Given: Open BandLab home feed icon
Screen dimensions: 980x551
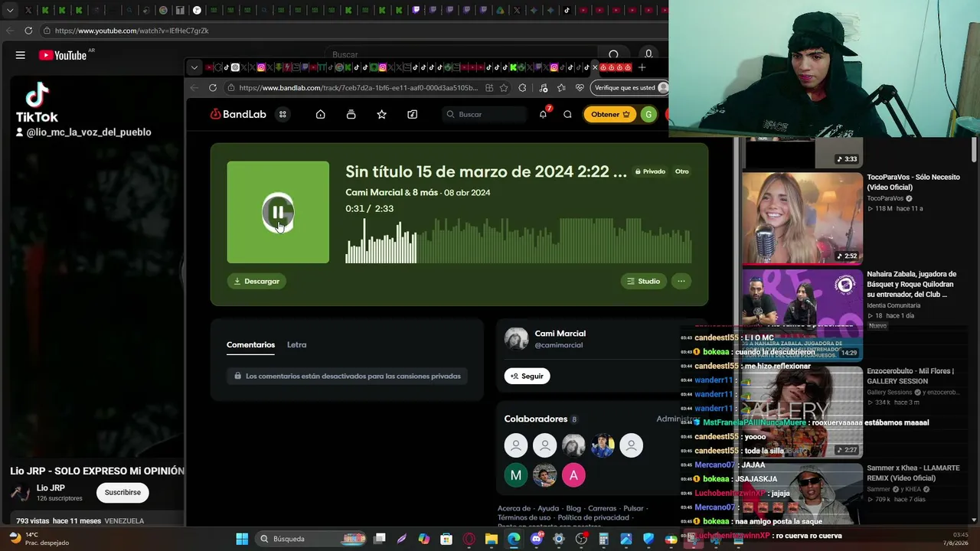Looking at the screenshot, I should [321, 114].
